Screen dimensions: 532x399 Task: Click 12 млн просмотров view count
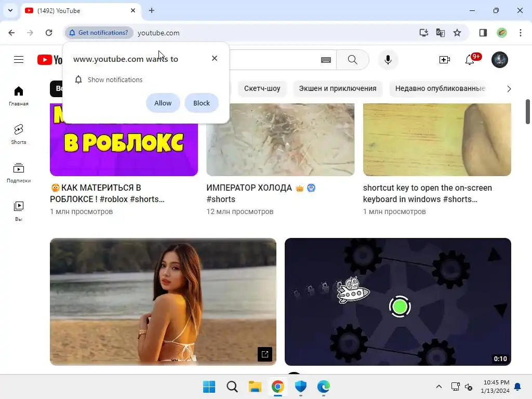coord(240,212)
